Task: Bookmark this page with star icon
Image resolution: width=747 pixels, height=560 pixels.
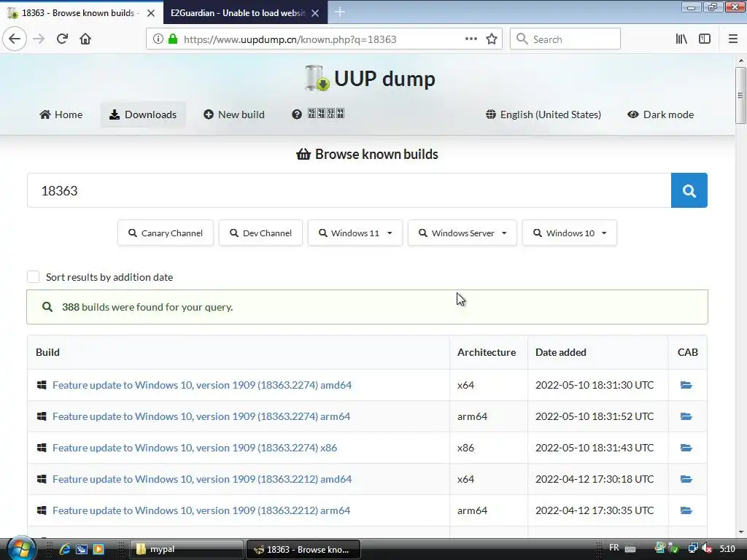Action: 492,39
